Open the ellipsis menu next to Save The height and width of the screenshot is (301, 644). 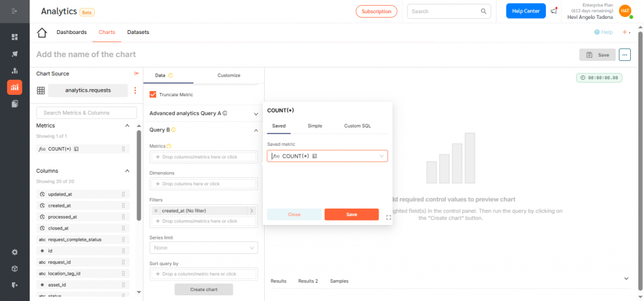pos(625,55)
